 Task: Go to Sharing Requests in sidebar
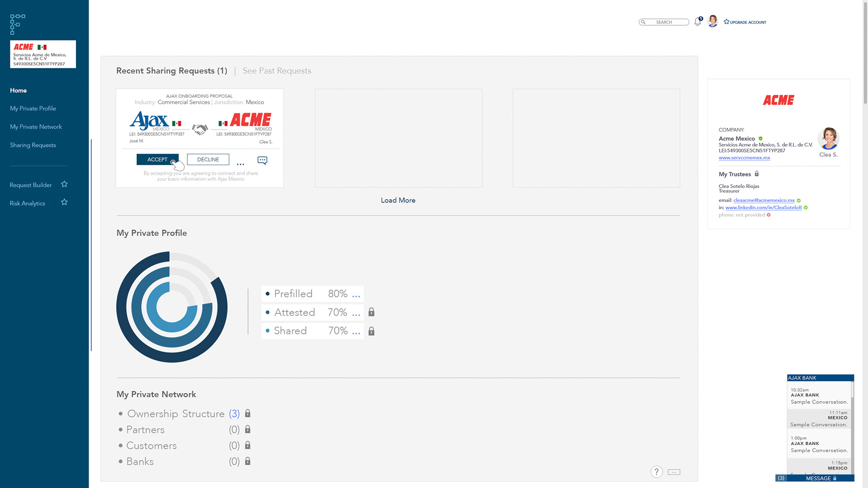33,145
